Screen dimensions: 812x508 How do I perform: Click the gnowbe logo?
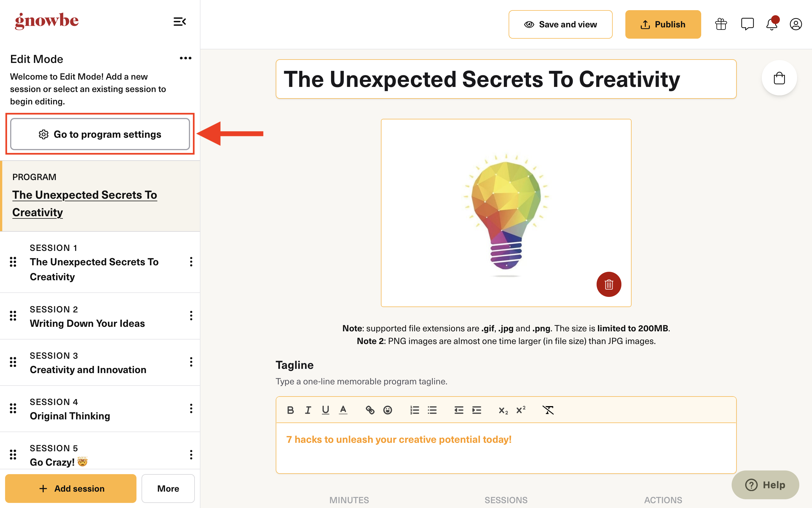[47, 21]
